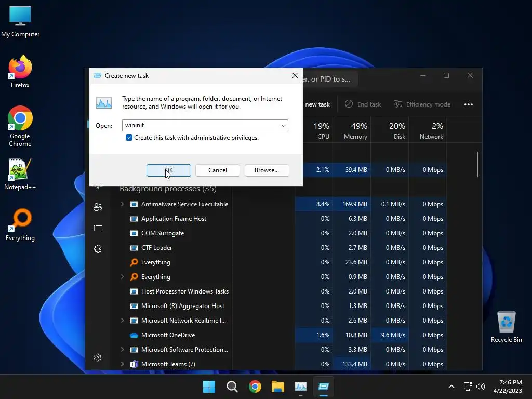Select Host Process for Windows Tasks row

pyautogui.click(x=283, y=291)
